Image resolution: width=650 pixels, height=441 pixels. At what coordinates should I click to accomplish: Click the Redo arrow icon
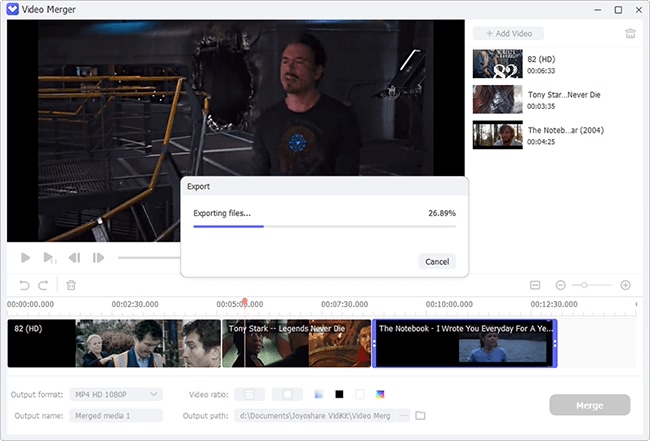coord(43,285)
